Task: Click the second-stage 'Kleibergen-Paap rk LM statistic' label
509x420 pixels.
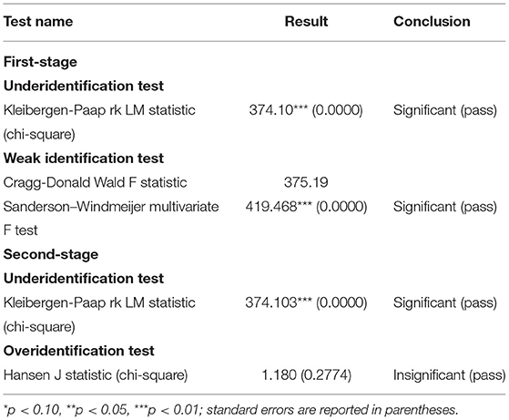Action: tap(99, 302)
